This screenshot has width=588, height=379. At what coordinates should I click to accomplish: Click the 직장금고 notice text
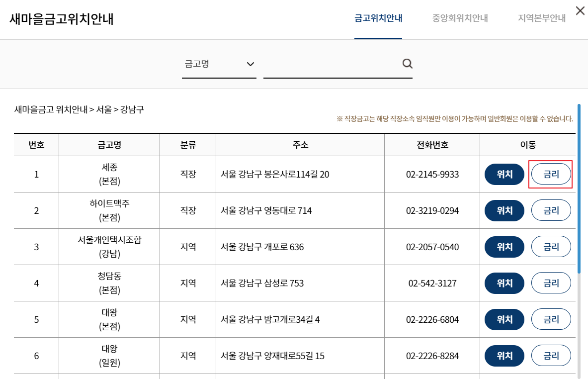(x=454, y=119)
